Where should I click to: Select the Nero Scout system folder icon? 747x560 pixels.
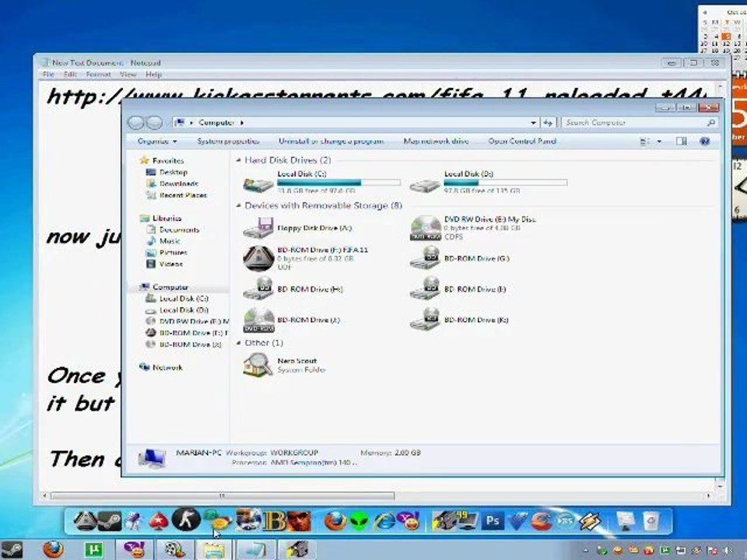point(258,366)
